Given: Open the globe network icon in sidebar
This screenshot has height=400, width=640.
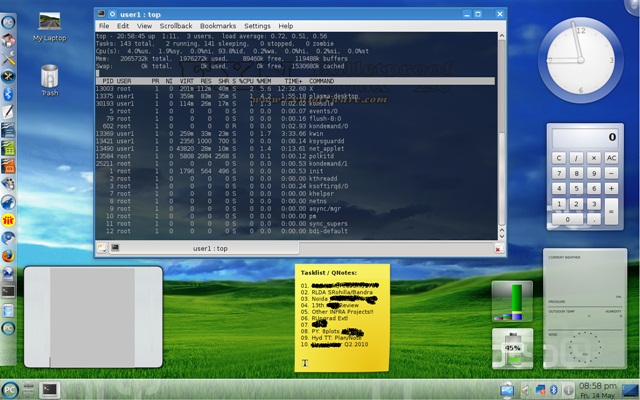Looking at the screenshot, I should coord(8,274).
